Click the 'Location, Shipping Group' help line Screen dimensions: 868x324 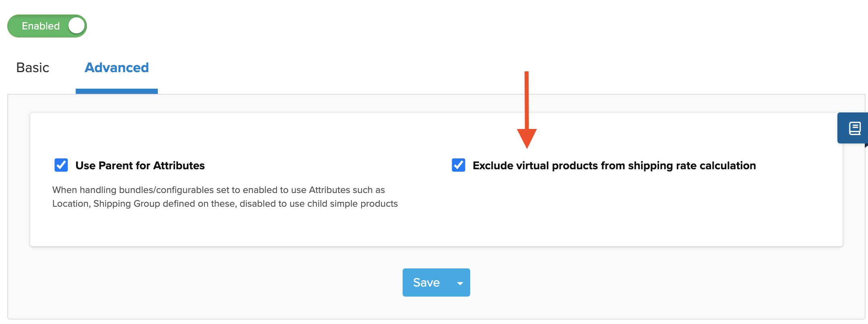[225, 204]
